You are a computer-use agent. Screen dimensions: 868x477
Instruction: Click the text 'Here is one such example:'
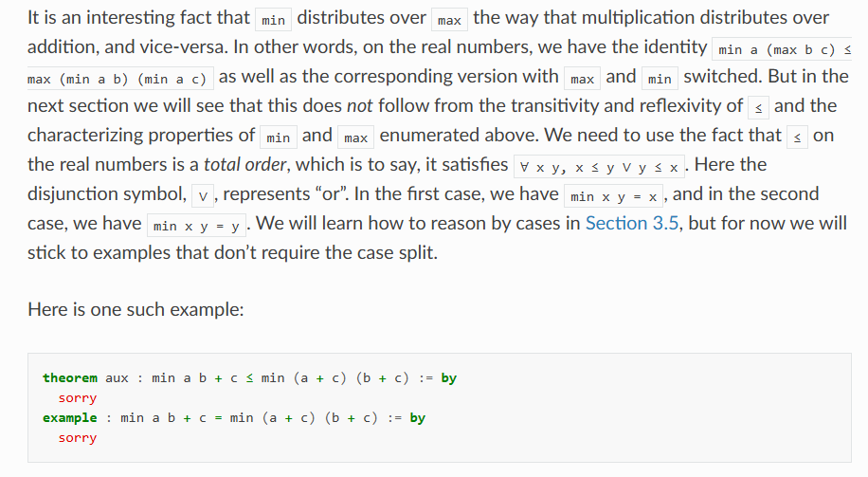point(136,308)
